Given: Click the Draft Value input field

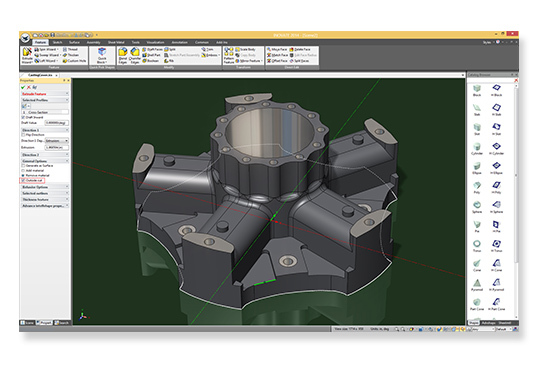Looking at the screenshot, I should tap(57, 123).
